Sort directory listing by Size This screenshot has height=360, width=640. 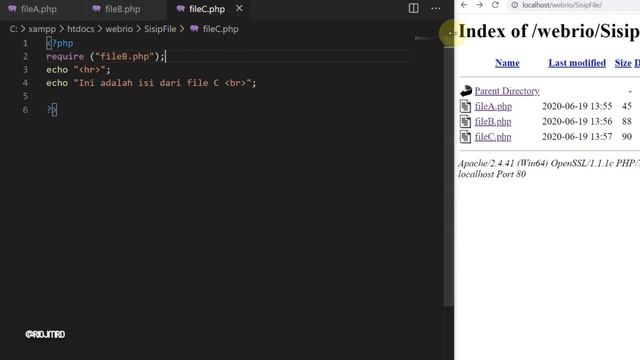click(623, 63)
